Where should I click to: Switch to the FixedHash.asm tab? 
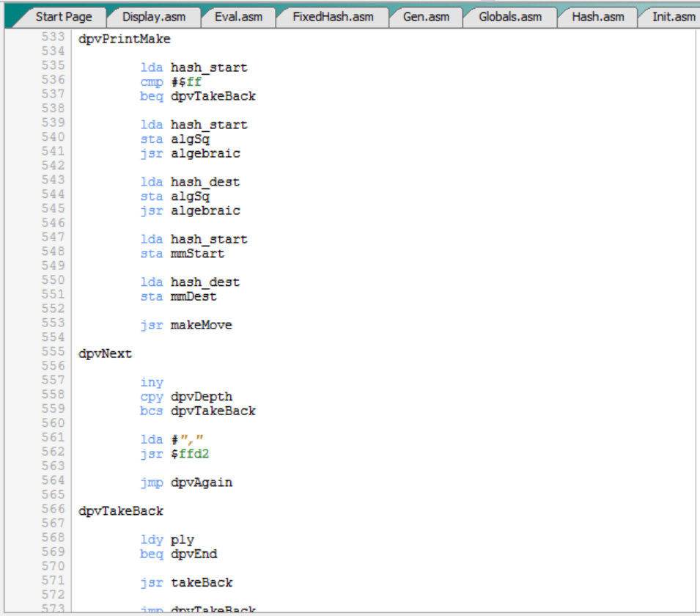coord(332,17)
